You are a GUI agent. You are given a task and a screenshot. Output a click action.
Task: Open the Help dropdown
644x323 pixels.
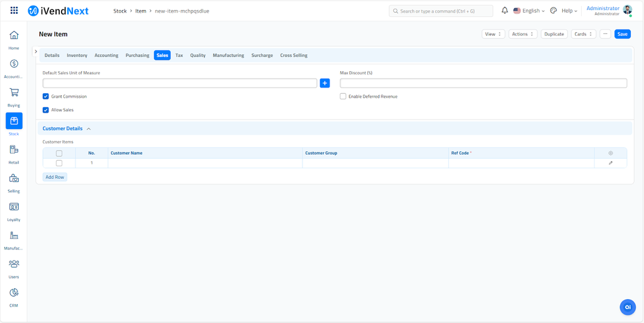[569, 11]
